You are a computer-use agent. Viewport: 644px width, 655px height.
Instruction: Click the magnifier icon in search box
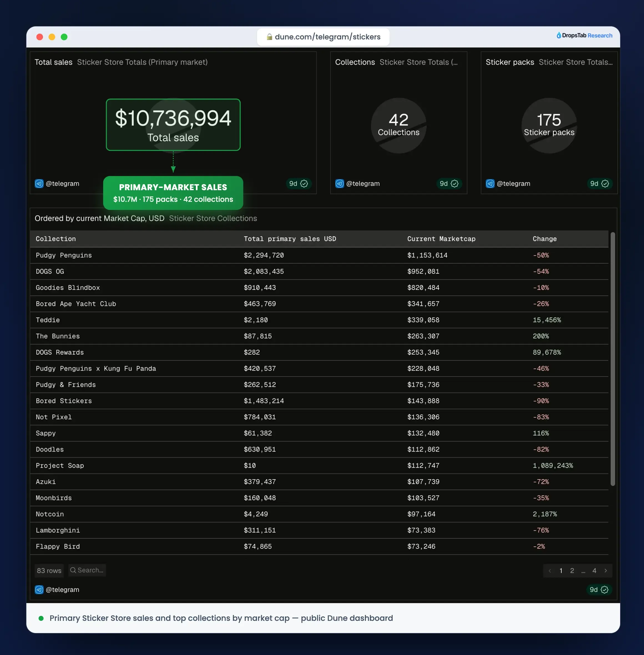point(73,570)
